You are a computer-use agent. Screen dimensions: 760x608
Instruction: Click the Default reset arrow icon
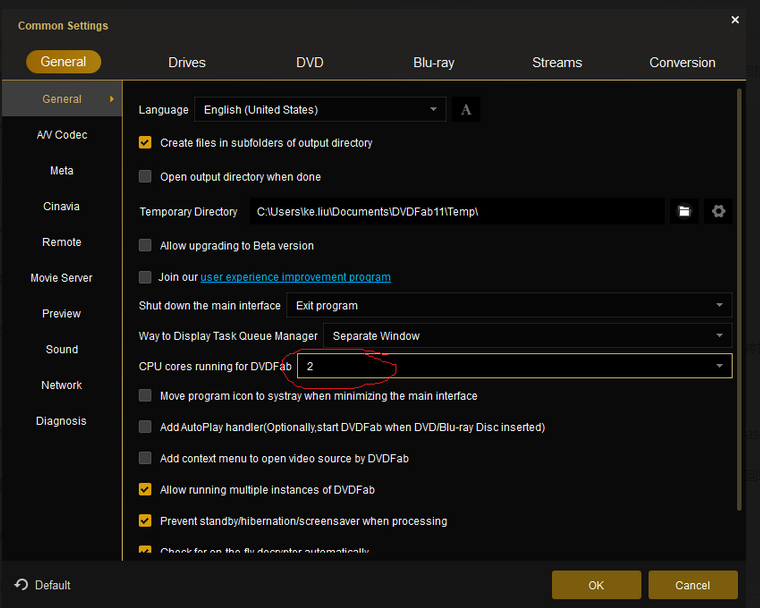pos(21,585)
